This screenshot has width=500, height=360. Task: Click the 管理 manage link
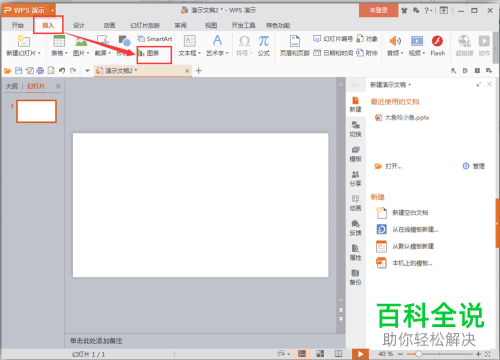click(x=474, y=166)
